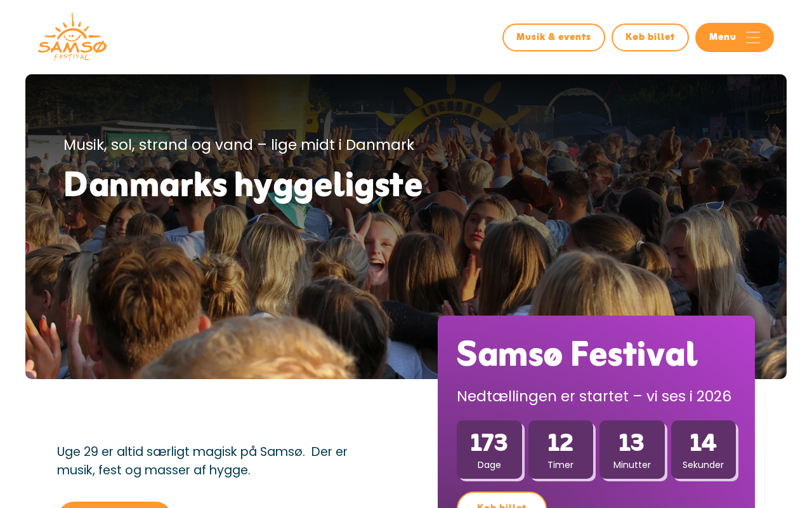Click the Samsø Festival sun logo
Viewport: 812px width, 508px height.
(x=72, y=37)
